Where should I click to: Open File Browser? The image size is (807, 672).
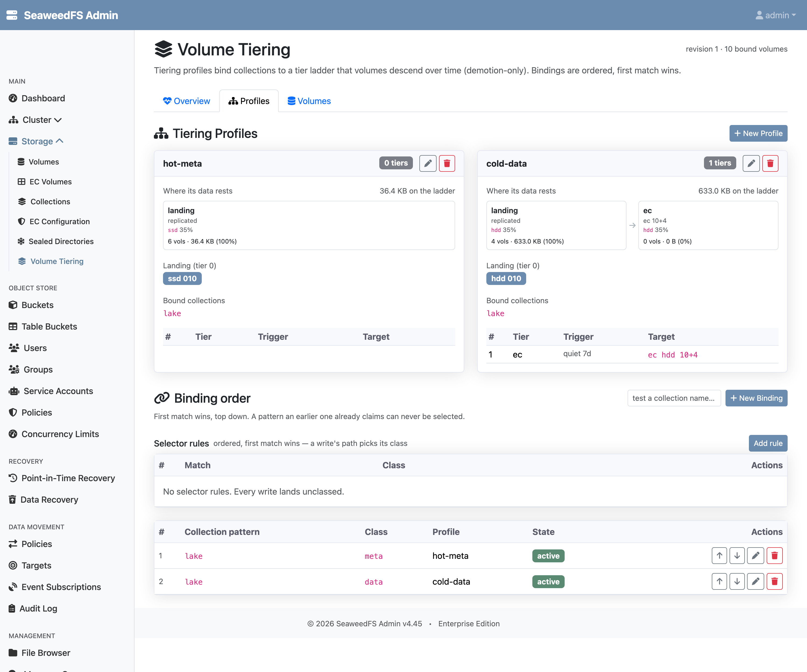[x=40, y=653]
